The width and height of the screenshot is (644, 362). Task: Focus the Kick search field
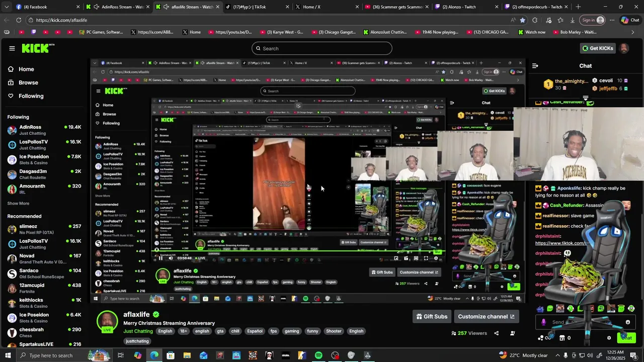(x=322, y=48)
